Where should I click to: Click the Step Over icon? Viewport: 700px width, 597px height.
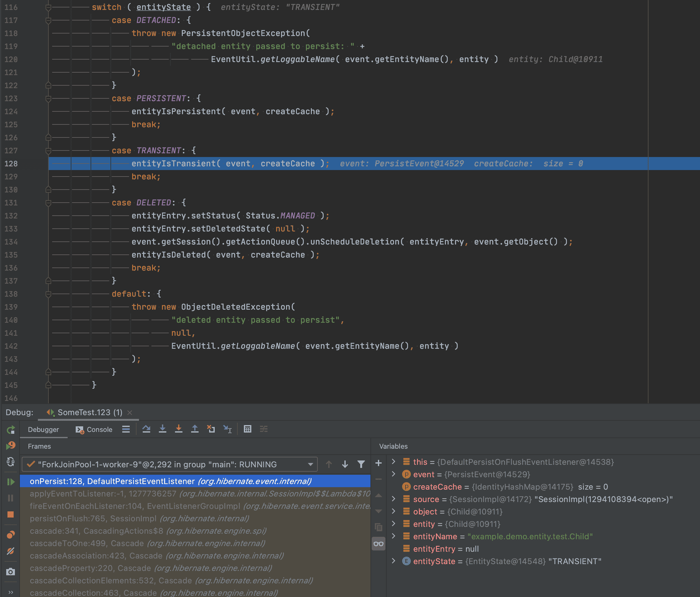[x=146, y=429]
